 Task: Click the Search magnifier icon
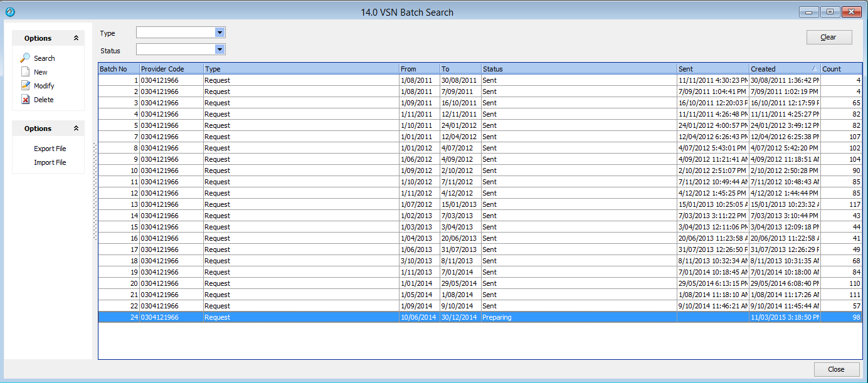pyautogui.click(x=26, y=58)
